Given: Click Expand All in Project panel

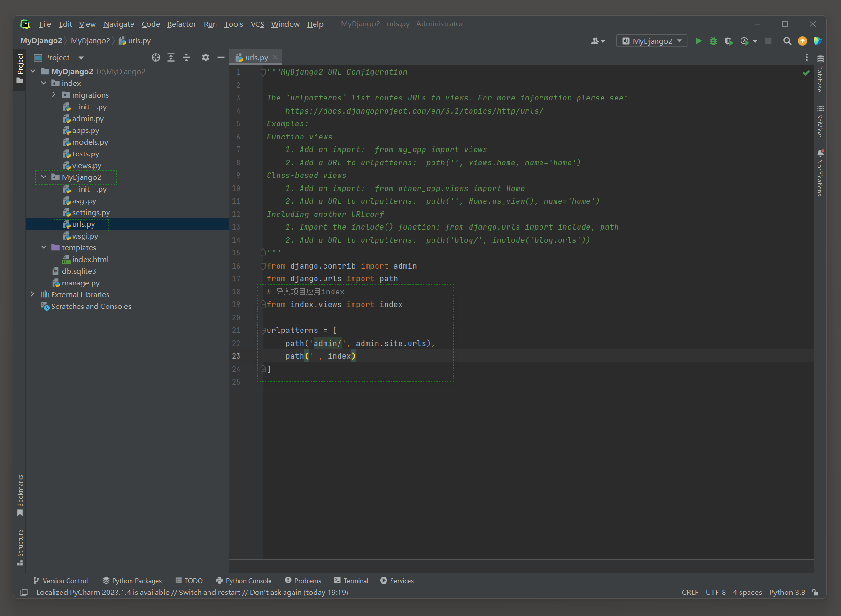Looking at the screenshot, I should (171, 57).
